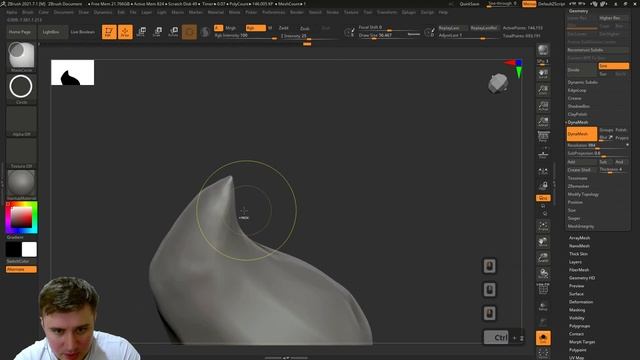The height and width of the screenshot is (360, 640).
Task: Expand the Dynamic Subdiv section
Action: pyautogui.click(x=582, y=82)
